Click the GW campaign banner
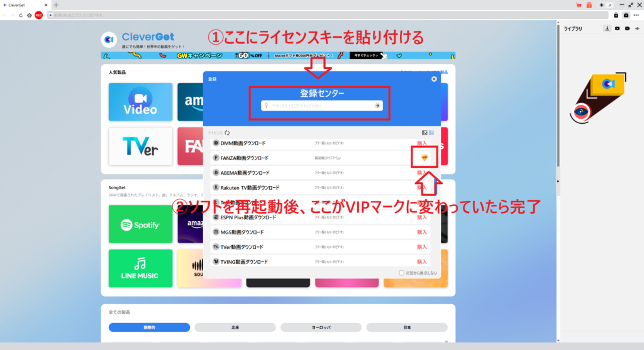Image resolution: width=644 pixels, height=350 pixels. 278,55
